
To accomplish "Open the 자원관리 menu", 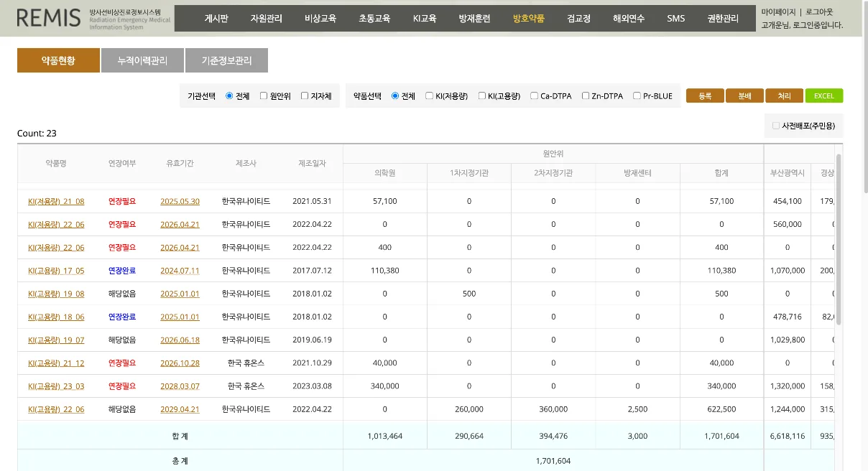I will point(267,19).
